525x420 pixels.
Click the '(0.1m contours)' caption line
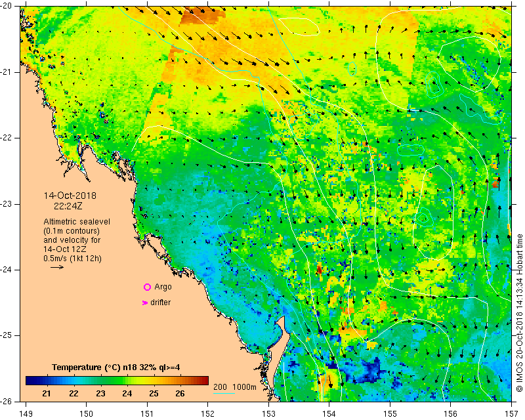pos(72,231)
